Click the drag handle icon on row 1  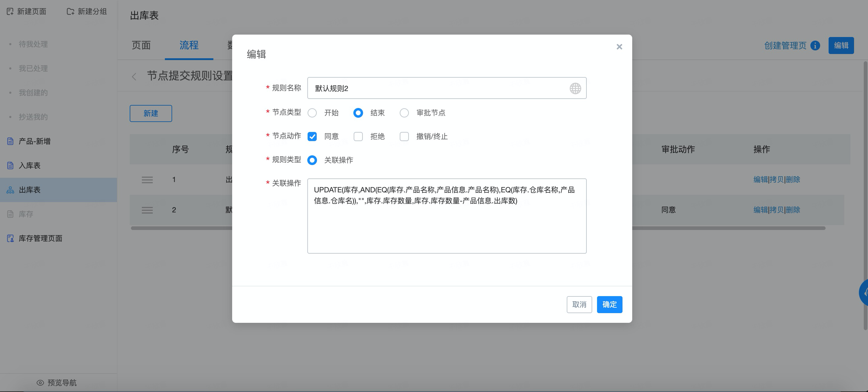click(x=147, y=180)
